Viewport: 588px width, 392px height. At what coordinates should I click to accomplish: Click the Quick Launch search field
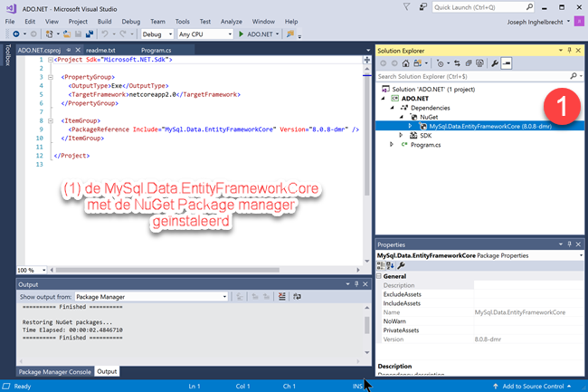[483, 7]
